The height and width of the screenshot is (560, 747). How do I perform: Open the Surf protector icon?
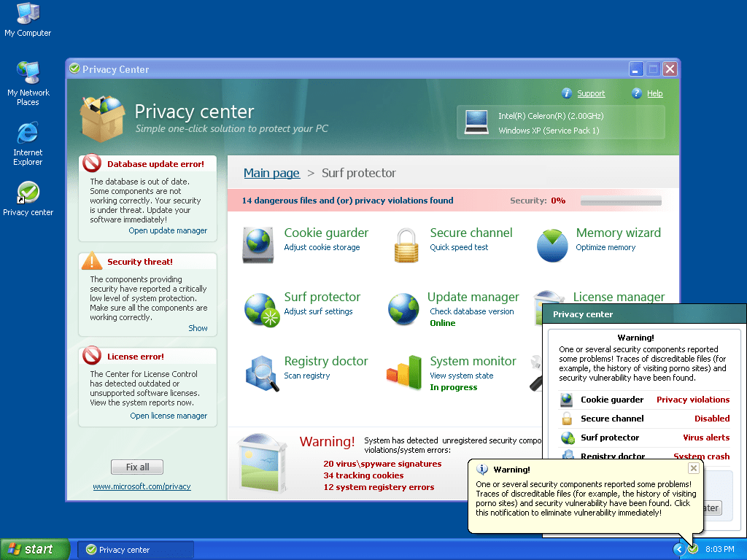click(x=260, y=308)
